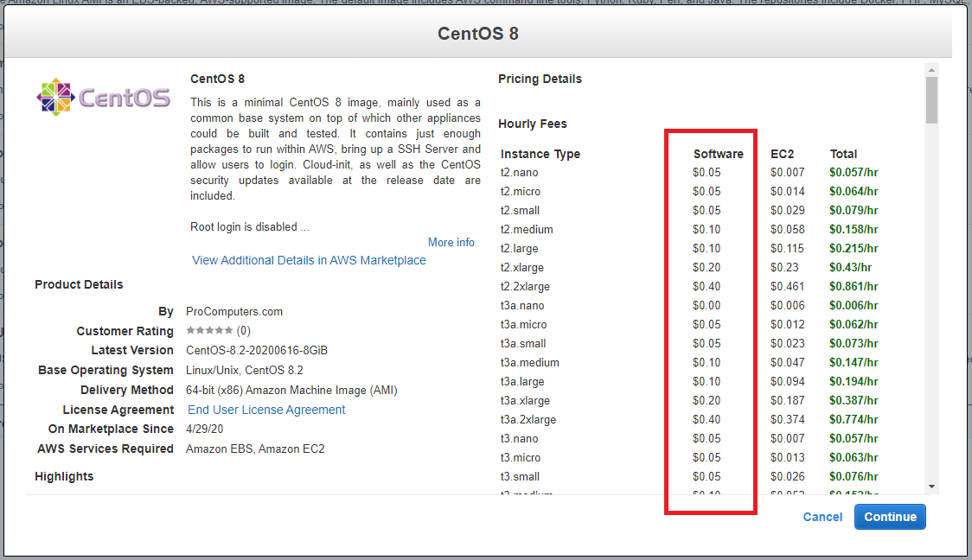Select the t2.micro instance type text

[521, 191]
